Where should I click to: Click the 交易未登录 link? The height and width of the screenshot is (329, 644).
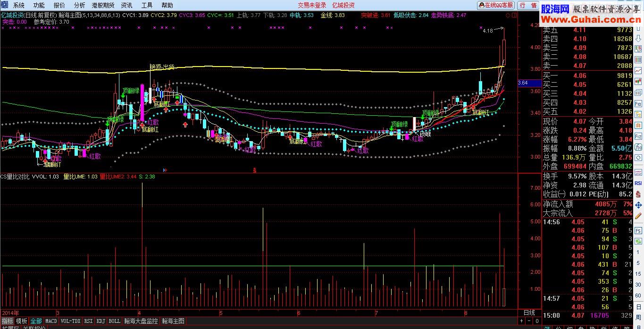tap(312, 5)
